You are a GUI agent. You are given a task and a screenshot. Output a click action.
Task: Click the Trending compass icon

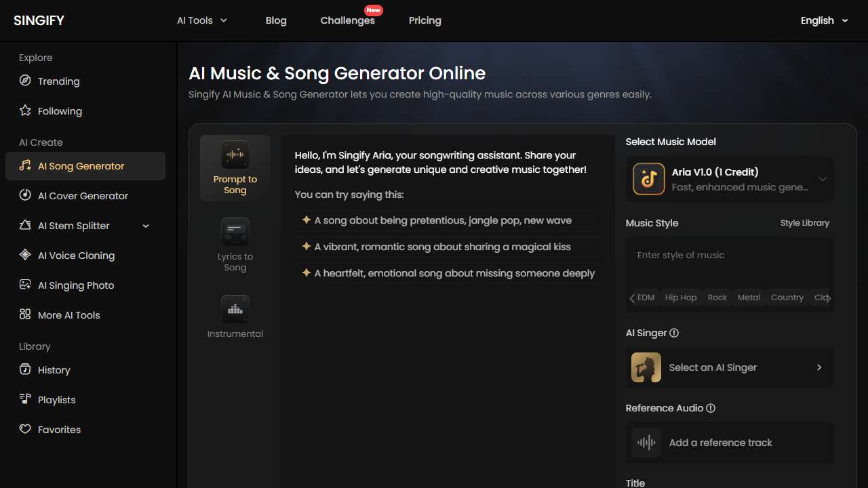[25, 81]
